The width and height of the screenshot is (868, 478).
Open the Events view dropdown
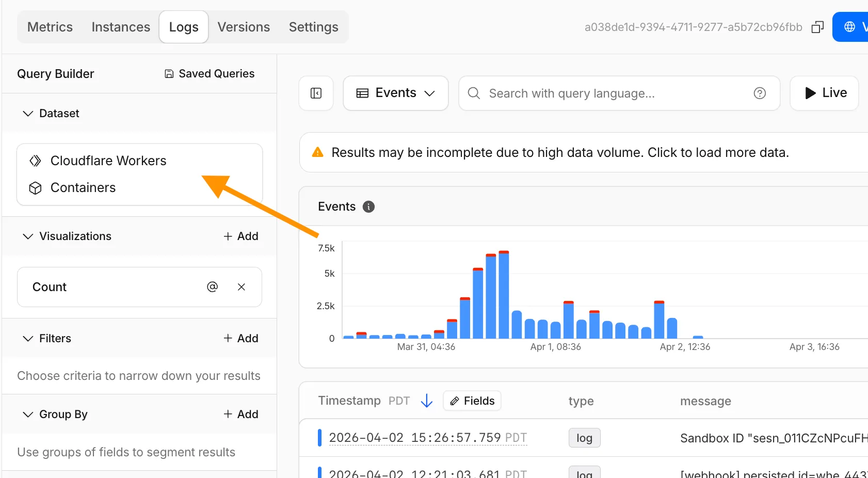click(x=396, y=93)
